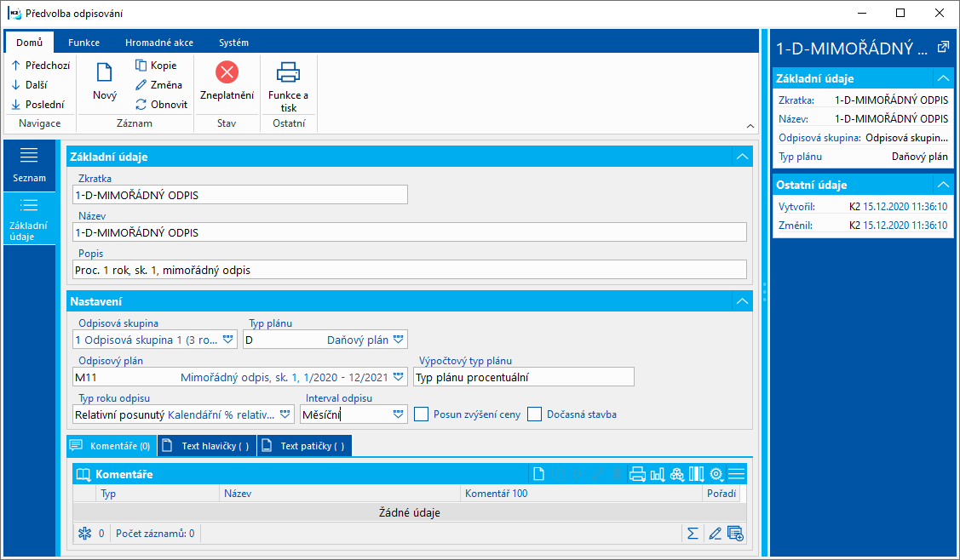Open the Seznam list view
The width and height of the screenshot is (960, 560).
coord(29,165)
